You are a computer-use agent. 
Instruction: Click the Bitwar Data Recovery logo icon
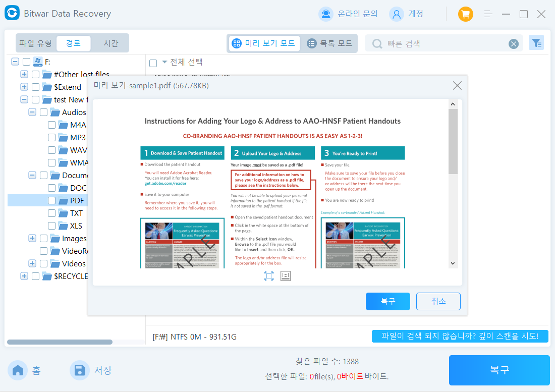pyautogui.click(x=12, y=13)
